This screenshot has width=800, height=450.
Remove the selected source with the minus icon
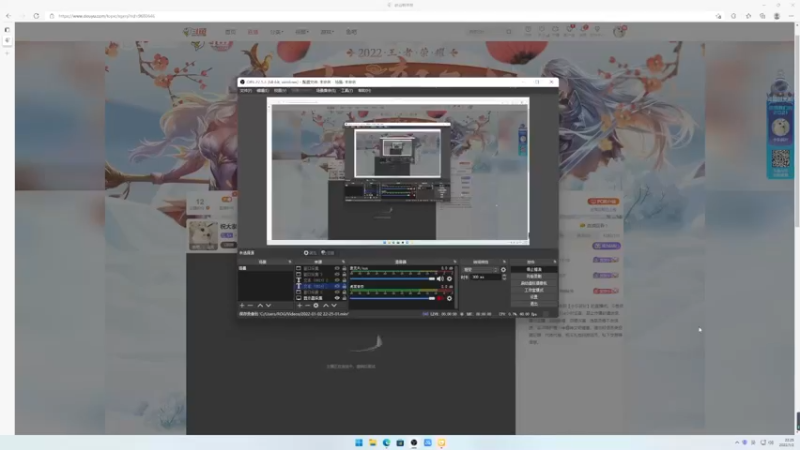tap(308, 306)
